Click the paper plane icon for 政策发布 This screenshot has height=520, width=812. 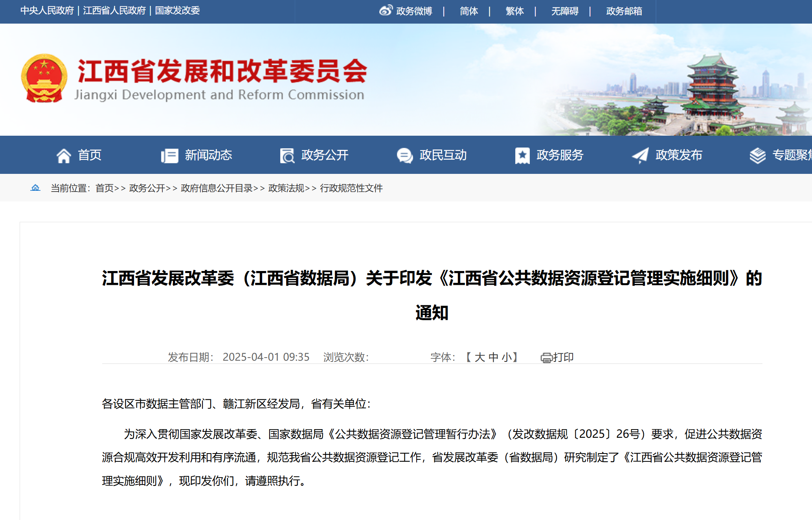[x=640, y=155]
